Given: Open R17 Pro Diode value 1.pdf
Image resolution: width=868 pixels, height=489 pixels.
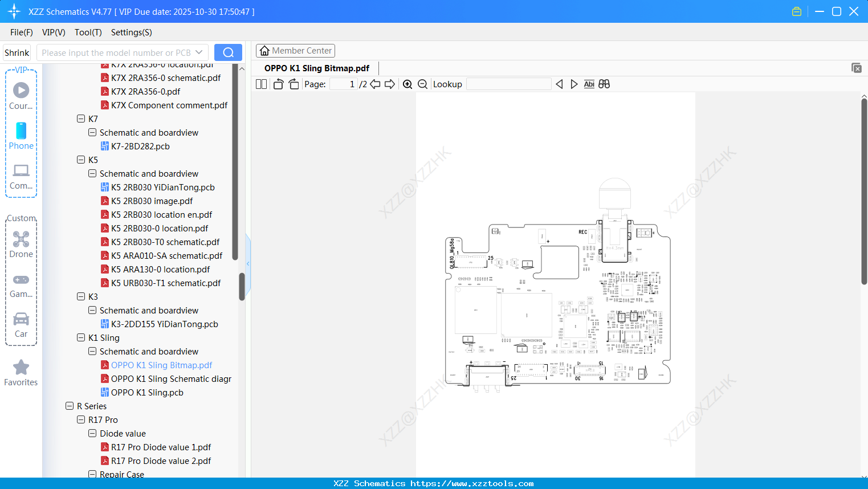Looking at the screenshot, I should tap(156, 447).
